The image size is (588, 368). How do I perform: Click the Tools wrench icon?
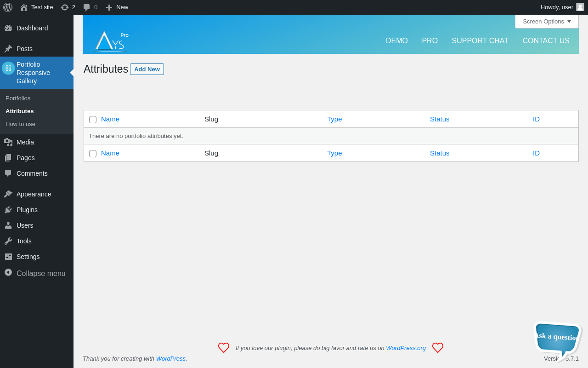(x=8, y=241)
